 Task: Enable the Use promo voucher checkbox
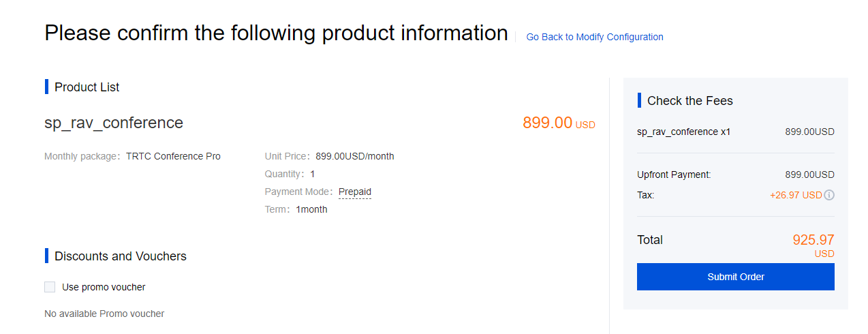(50, 287)
